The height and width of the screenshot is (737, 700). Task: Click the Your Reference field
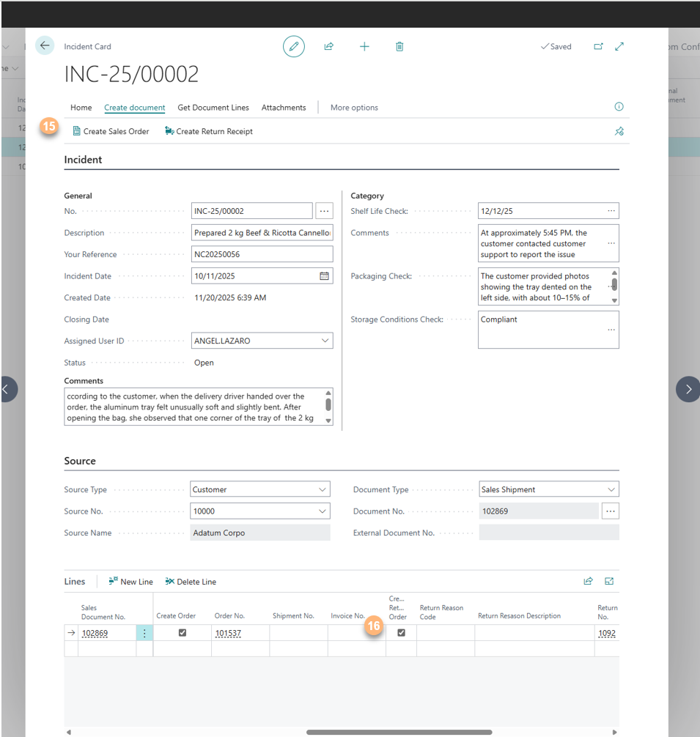[262, 254]
